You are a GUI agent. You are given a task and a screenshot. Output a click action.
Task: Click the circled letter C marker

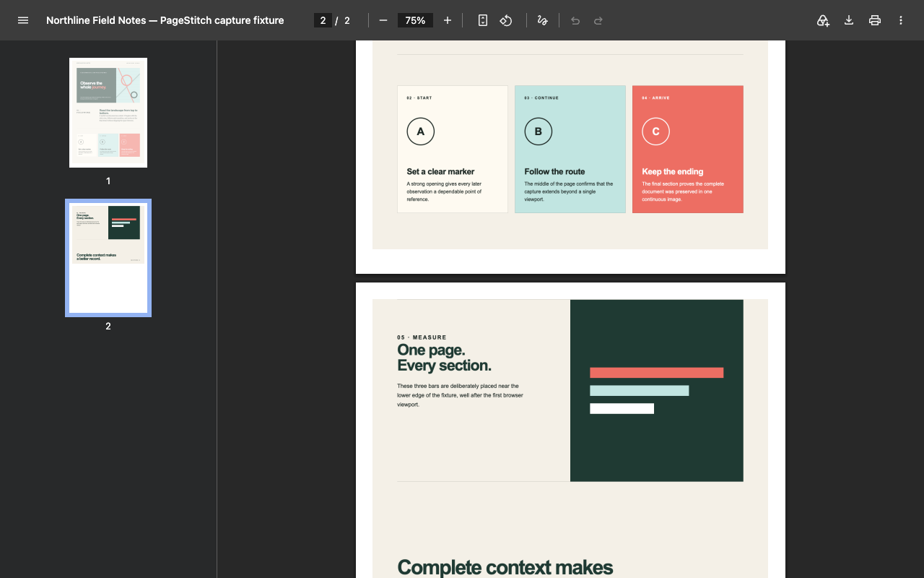[x=655, y=131]
